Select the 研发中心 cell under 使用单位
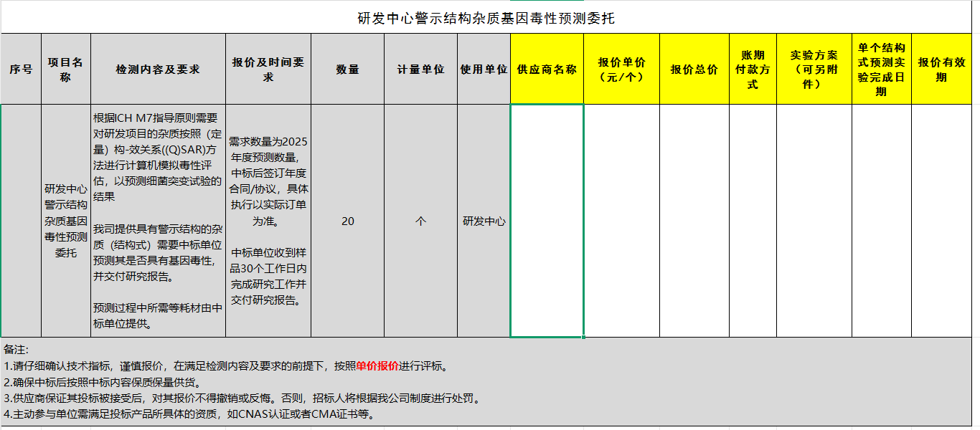The image size is (980, 430). 484,221
